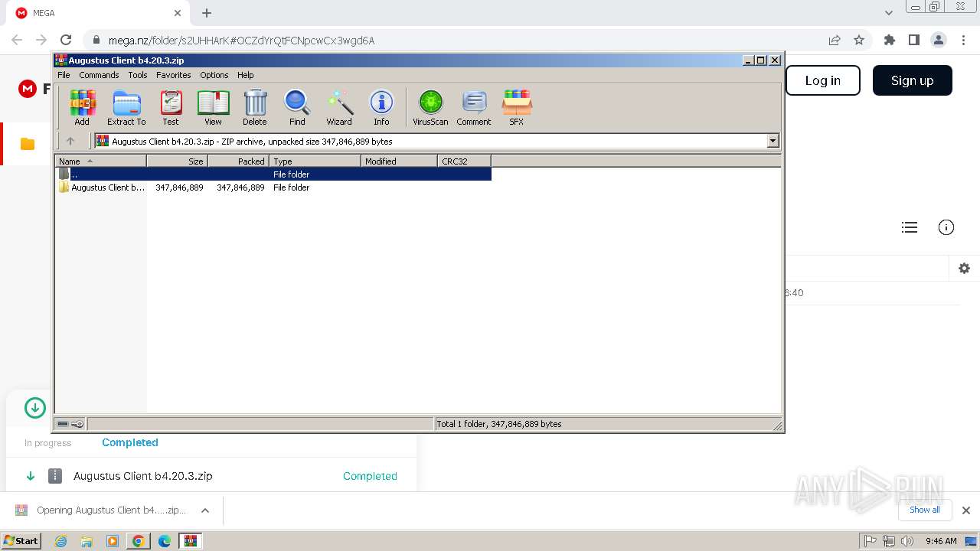Click Show all downloads button
The height and width of the screenshot is (551, 980).
[x=925, y=510]
